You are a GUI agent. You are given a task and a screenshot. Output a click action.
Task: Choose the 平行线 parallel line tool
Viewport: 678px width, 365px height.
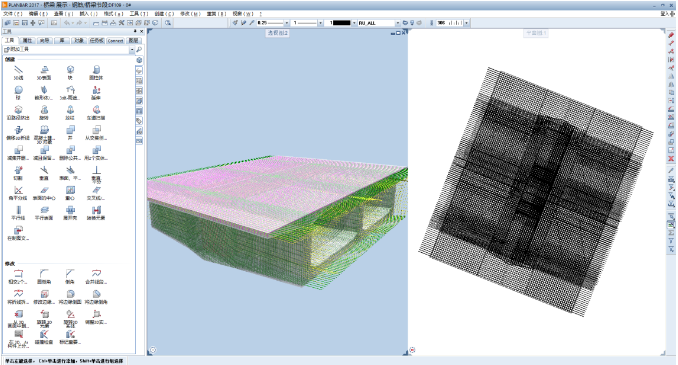click(18, 212)
